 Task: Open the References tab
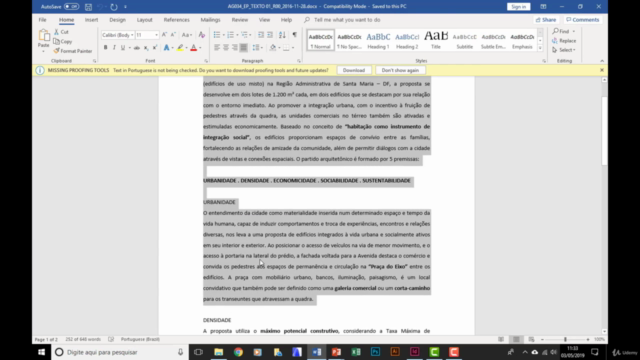click(177, 20)
